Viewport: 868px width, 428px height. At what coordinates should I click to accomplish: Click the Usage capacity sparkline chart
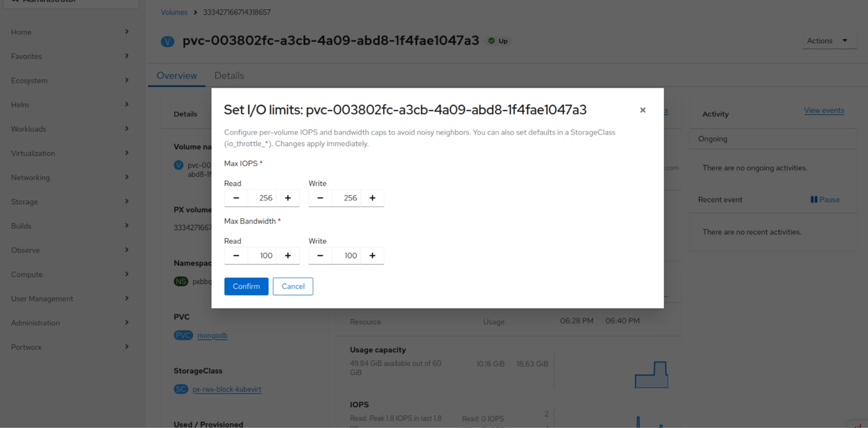click(x=651, y=375)
